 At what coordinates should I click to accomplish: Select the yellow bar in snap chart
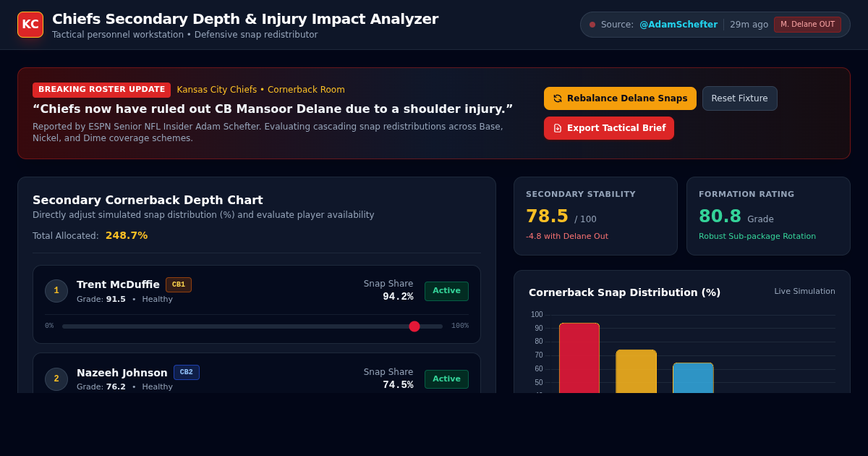coord(637,371)
